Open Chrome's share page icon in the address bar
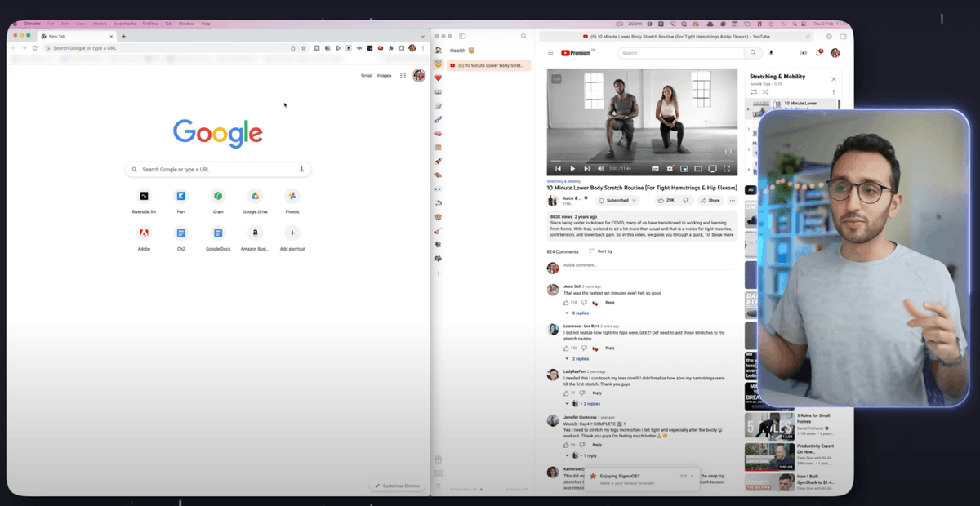Viewport: 980px width, 506px height. (x=293, y=48)
